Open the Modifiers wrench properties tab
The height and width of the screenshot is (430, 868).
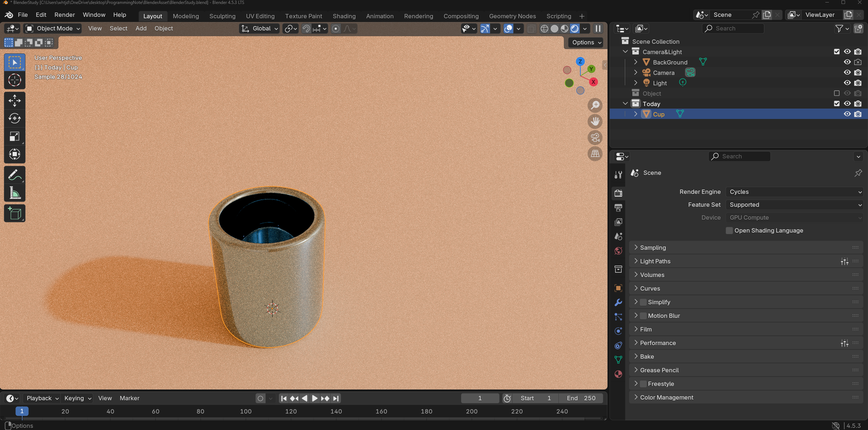click(x=618, y=302)
